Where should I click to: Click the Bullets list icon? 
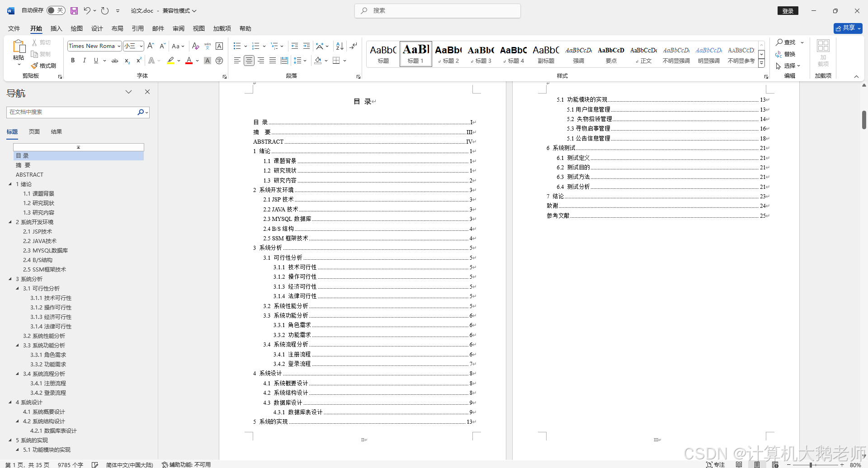pos(237,46)
